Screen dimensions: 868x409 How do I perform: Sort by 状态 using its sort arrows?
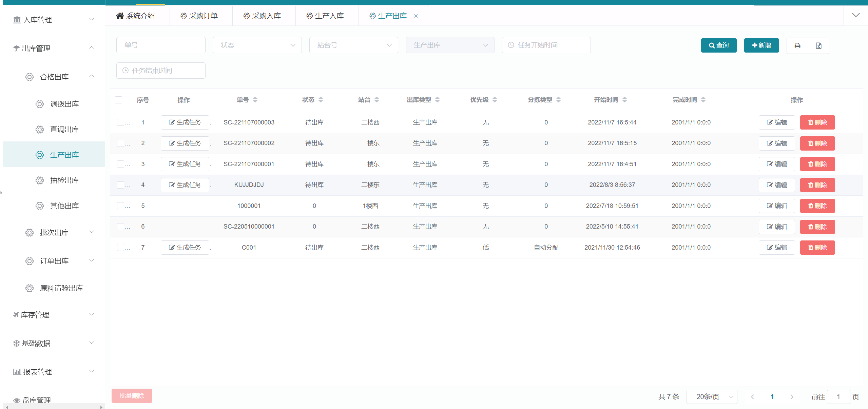point(321,100)
